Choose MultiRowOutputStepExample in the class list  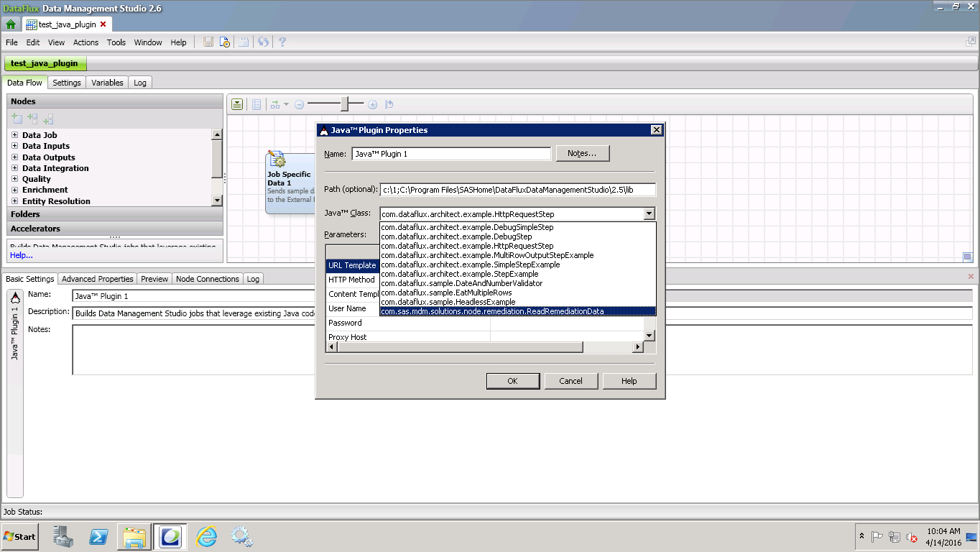click(487, 255)
